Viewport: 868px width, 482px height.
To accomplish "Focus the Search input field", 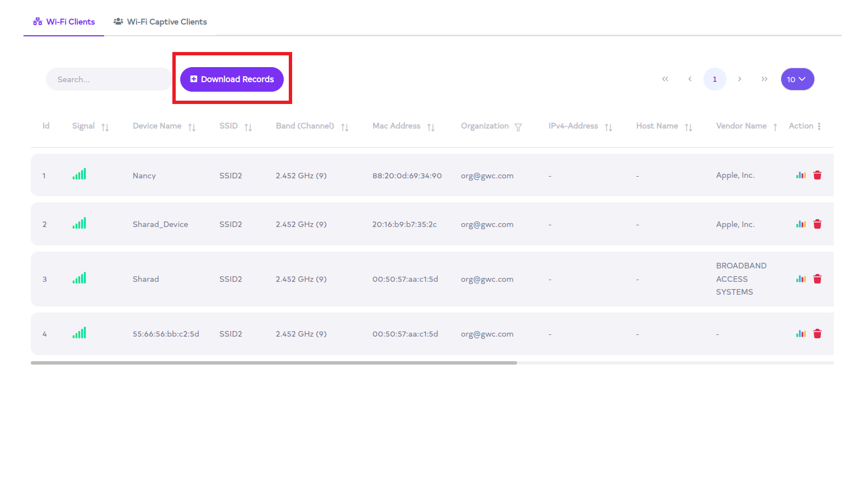I will (x=109, y=79).
